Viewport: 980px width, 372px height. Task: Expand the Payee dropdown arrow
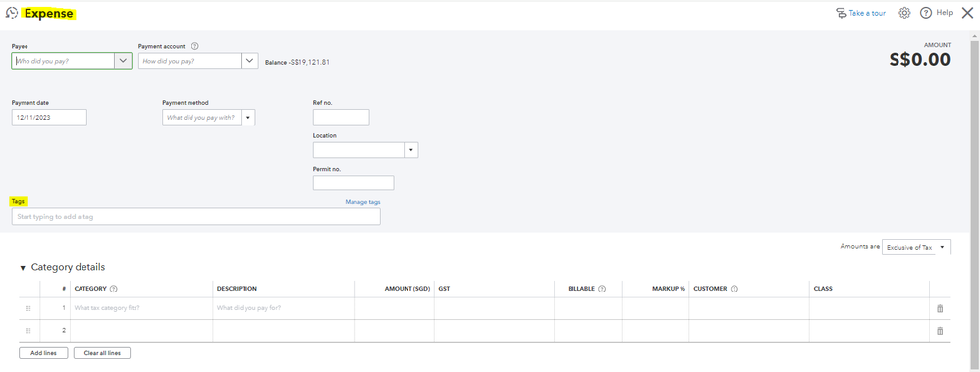coord(123,61)
